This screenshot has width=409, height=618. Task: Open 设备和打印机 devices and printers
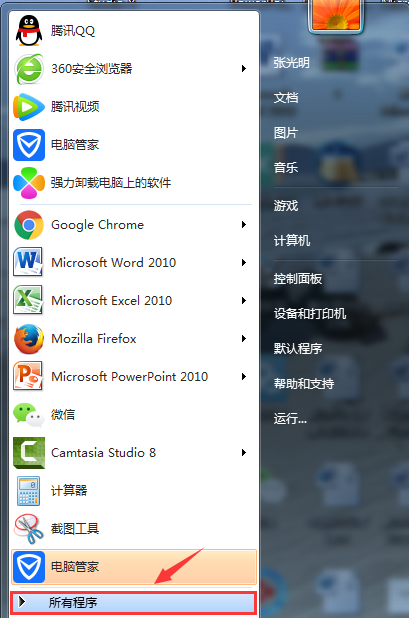(310, 314)
